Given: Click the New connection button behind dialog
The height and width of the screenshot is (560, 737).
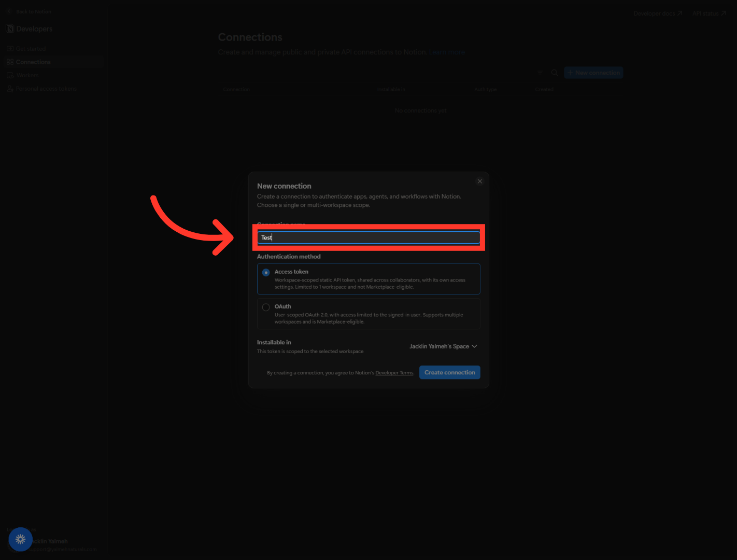Looking at the screenshot, I should [x=593, y=73].
